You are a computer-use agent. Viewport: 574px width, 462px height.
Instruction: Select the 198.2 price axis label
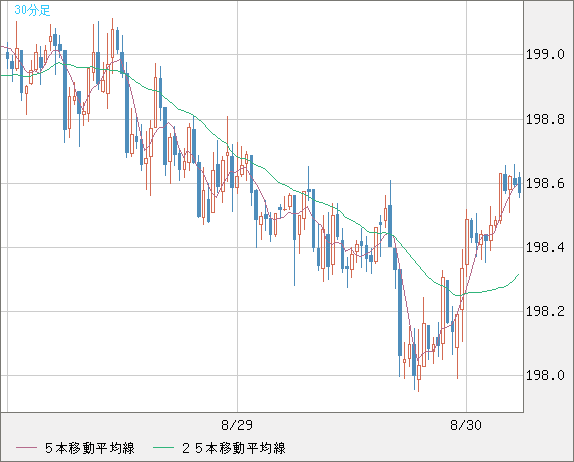(545, 312)
